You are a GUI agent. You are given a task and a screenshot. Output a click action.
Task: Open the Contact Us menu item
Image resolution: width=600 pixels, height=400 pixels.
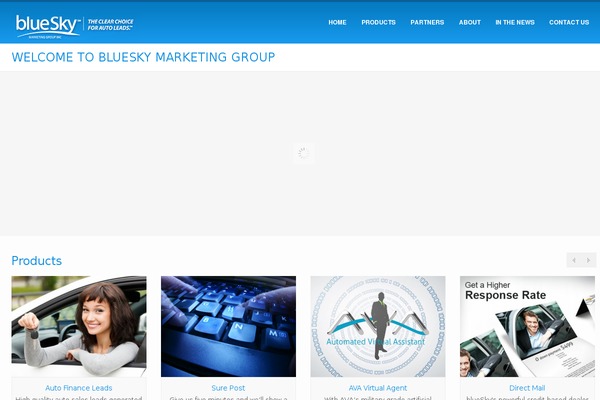(569, 23)
